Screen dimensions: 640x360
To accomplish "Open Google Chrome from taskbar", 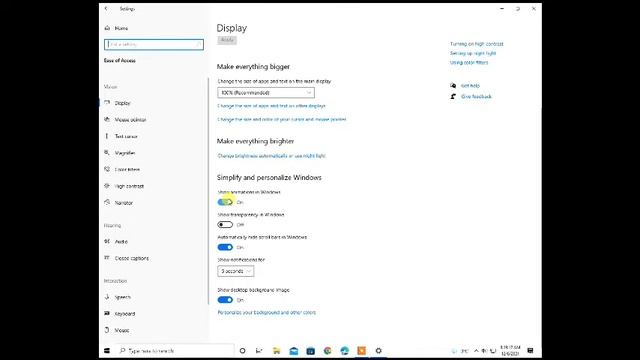I will pyautogui.click(x=327, y=351).
